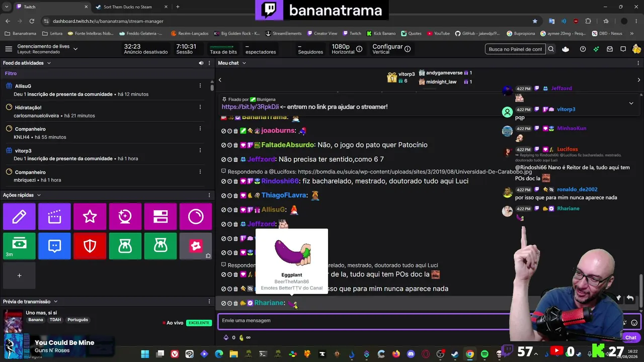Screen dimensions: 644x362
Task: Click the search magnifier in dashboard header
Action: tap(551, 49)
